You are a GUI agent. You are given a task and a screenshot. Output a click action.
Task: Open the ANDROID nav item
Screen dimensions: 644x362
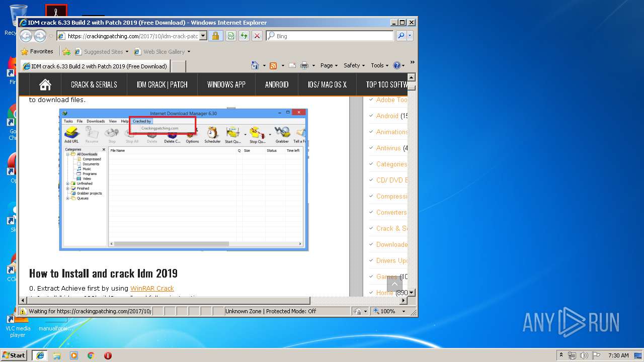(x=277, y=84)
